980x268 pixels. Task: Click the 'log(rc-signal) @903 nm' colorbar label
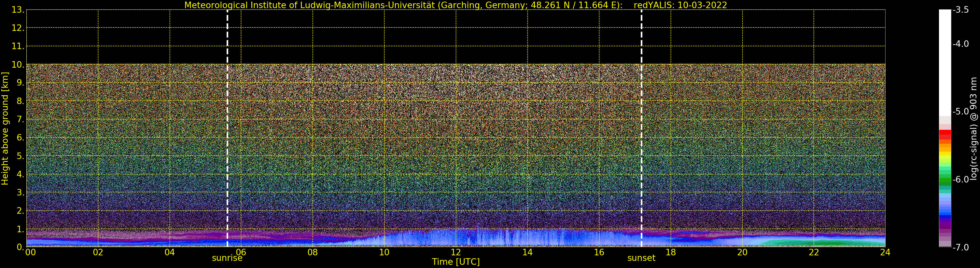[973, 128]
